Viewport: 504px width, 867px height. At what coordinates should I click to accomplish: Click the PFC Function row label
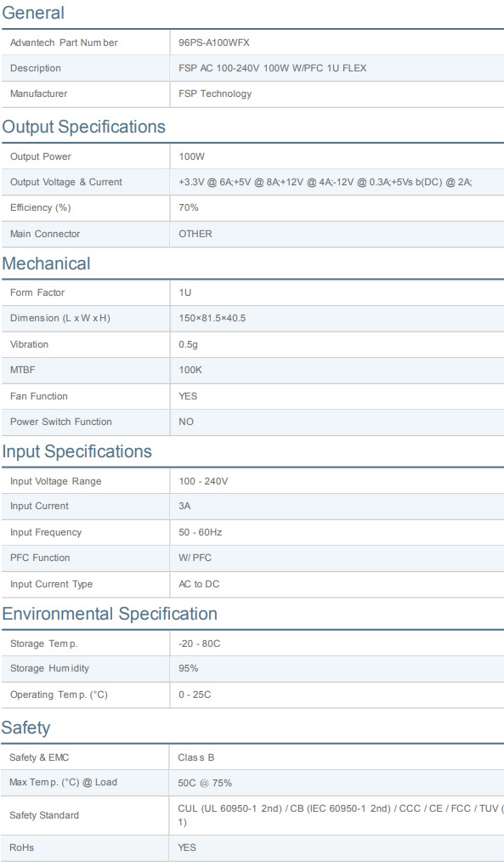point(40,558)
